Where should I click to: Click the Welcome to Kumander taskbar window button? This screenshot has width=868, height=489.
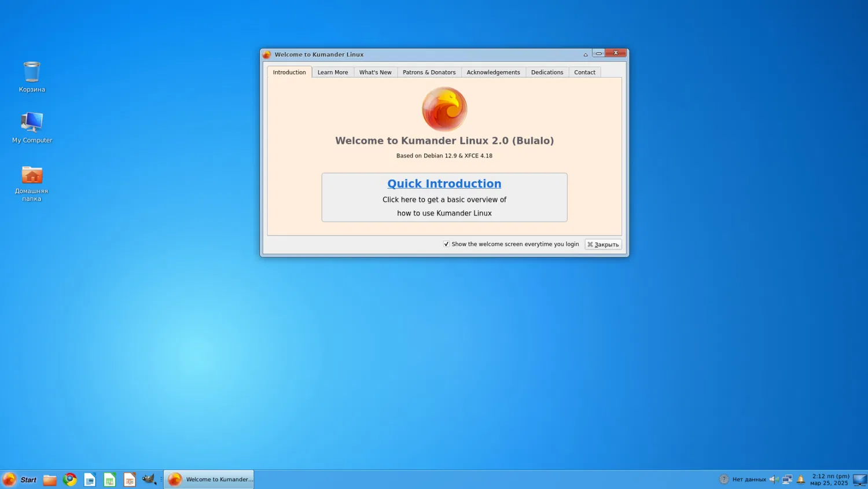(209, 479)
